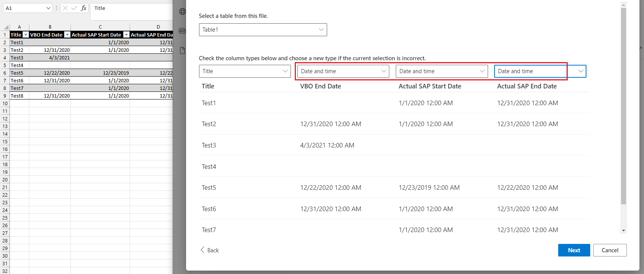Click the news card icon in sidebar

click(183, 30)
